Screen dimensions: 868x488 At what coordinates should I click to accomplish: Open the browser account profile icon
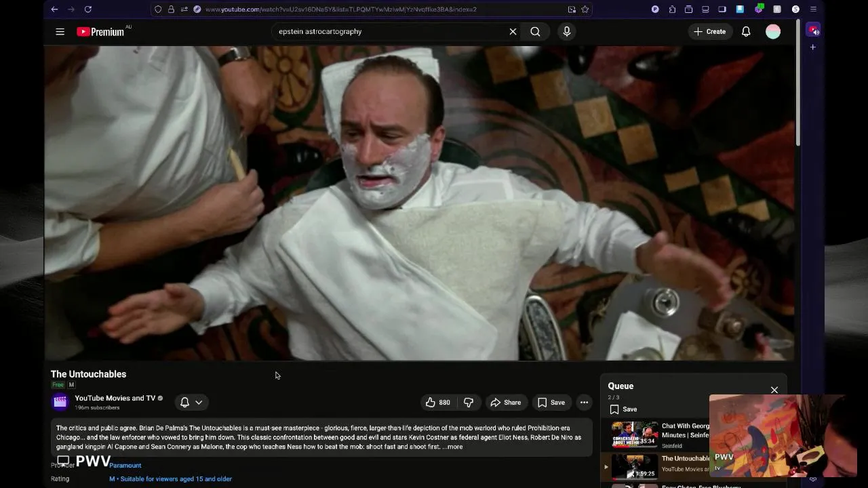point(795,9)
